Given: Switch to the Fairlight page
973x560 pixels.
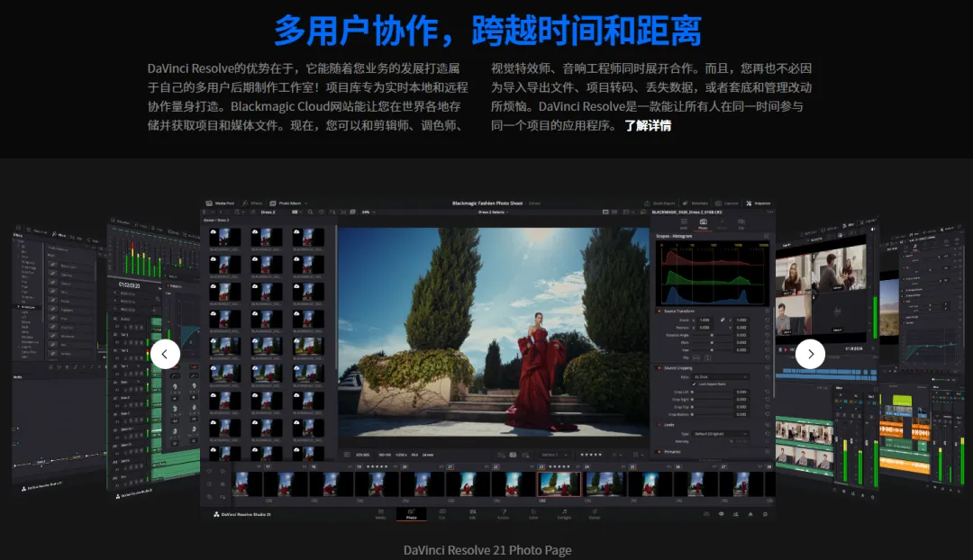Looking at the screenshot, I should coord(565,514).
